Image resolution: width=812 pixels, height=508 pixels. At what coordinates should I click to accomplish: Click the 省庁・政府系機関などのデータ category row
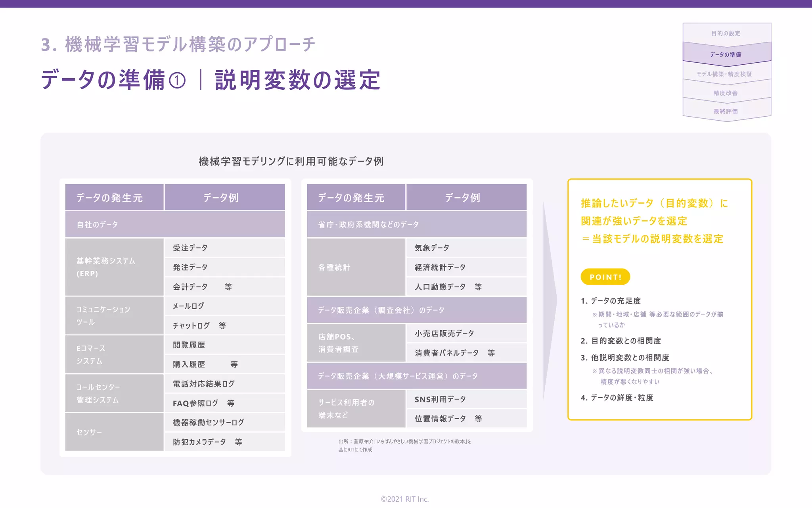417,224
